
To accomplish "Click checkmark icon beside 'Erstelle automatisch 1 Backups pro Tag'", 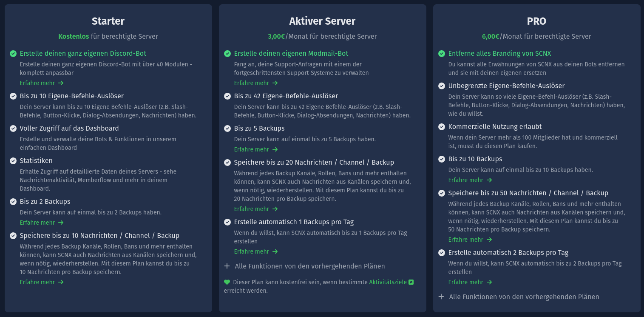I will point(227,222).
